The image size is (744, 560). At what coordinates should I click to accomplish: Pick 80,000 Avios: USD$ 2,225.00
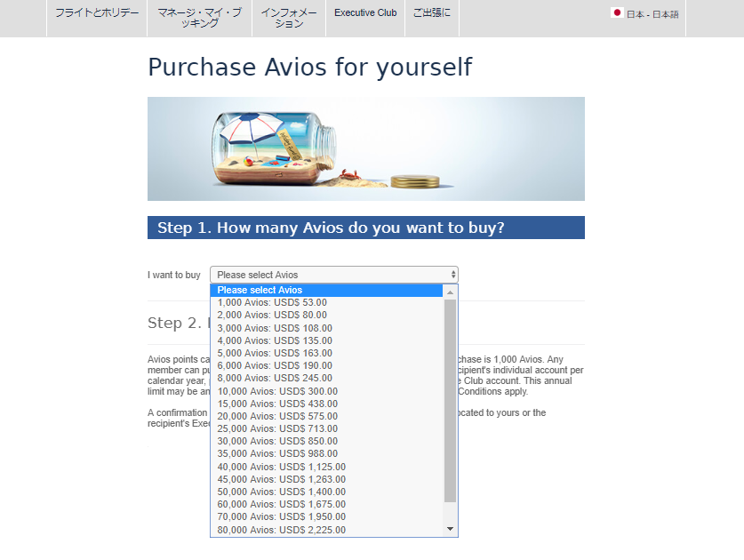(x=281, y=530)
